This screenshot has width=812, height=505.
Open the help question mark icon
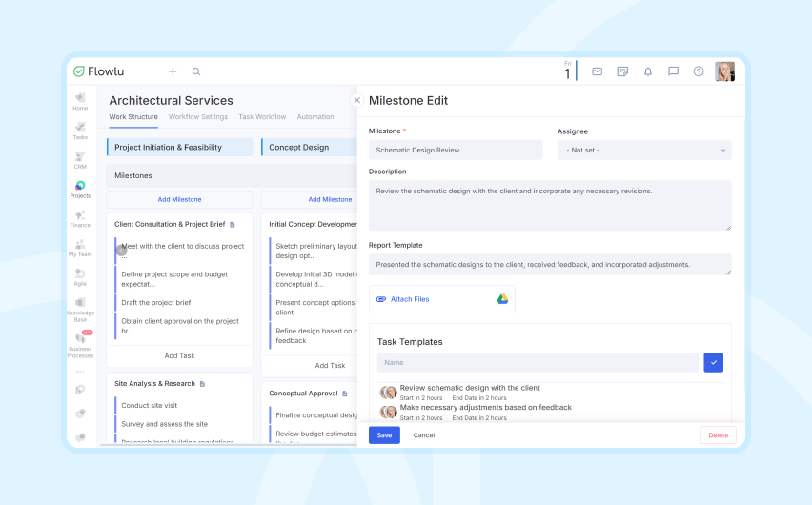coord(699,71)
